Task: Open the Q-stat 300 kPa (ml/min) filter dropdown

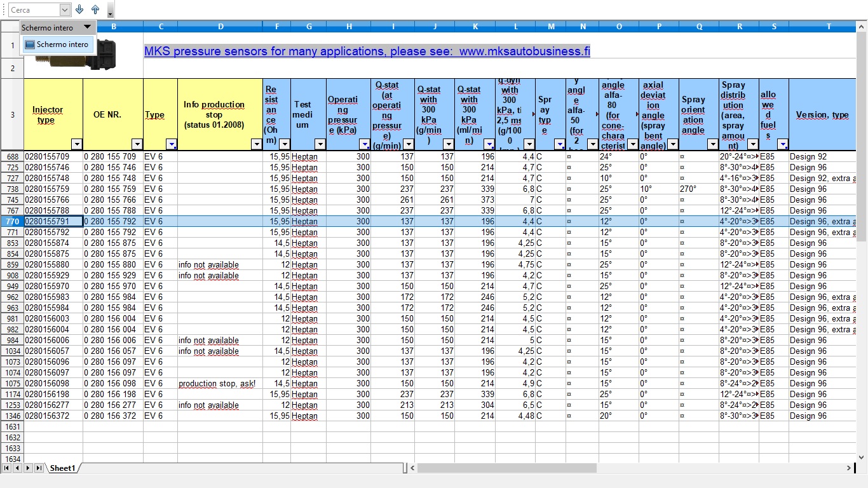Action: (x=489, y=144)
